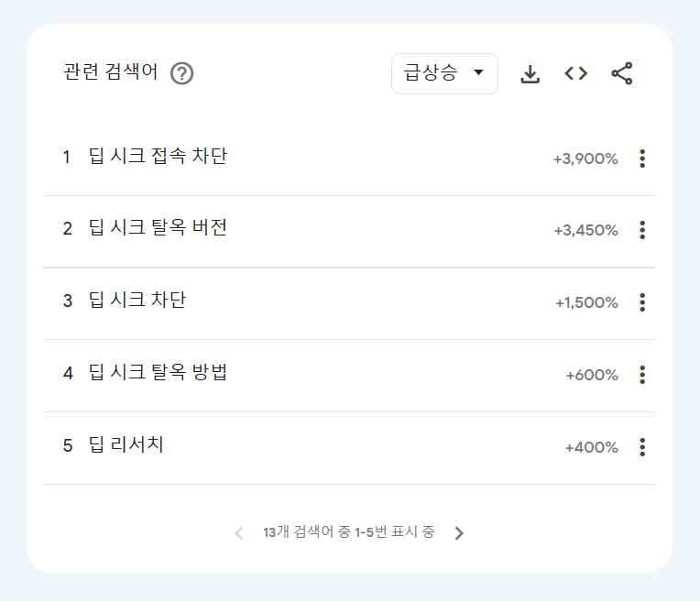Screen dimensions: 700x602
Task: Click the 관련 검색어 heading
Action: (110, 71)
